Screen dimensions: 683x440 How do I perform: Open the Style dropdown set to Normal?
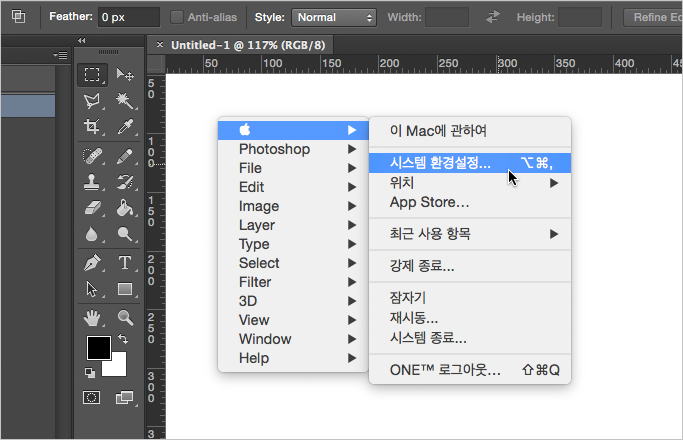click(334, 17)
